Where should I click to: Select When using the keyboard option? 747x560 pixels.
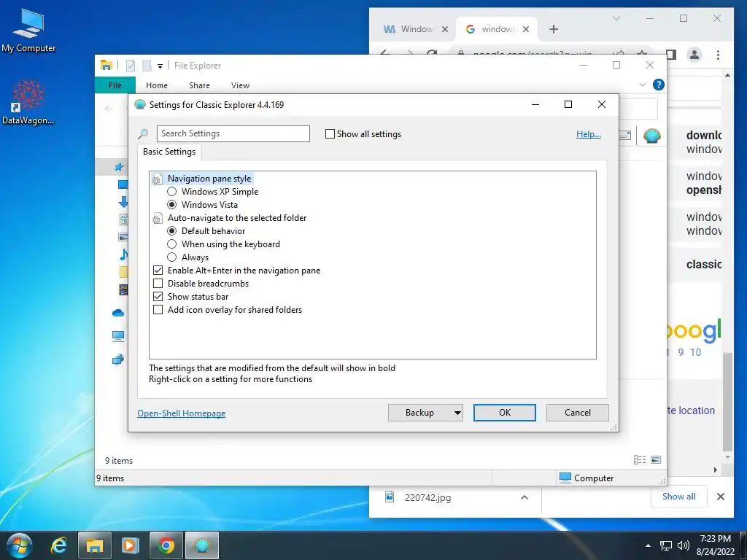(172, 244)
